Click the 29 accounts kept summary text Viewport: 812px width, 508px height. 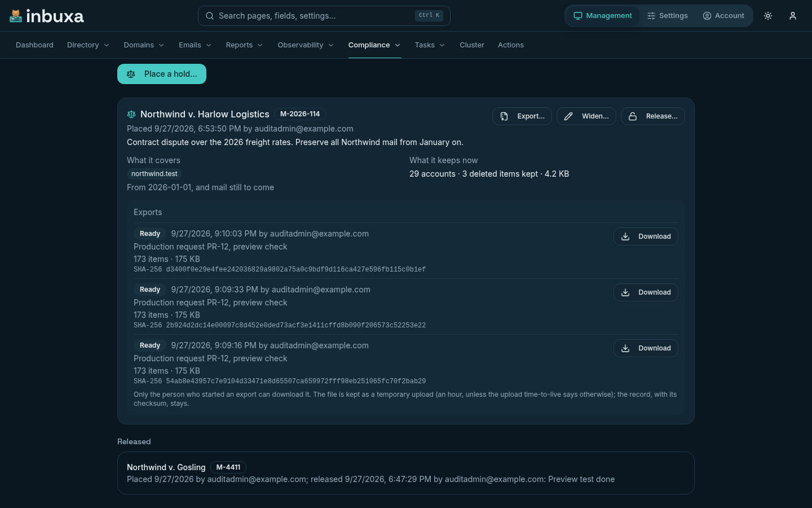(489, 174)
